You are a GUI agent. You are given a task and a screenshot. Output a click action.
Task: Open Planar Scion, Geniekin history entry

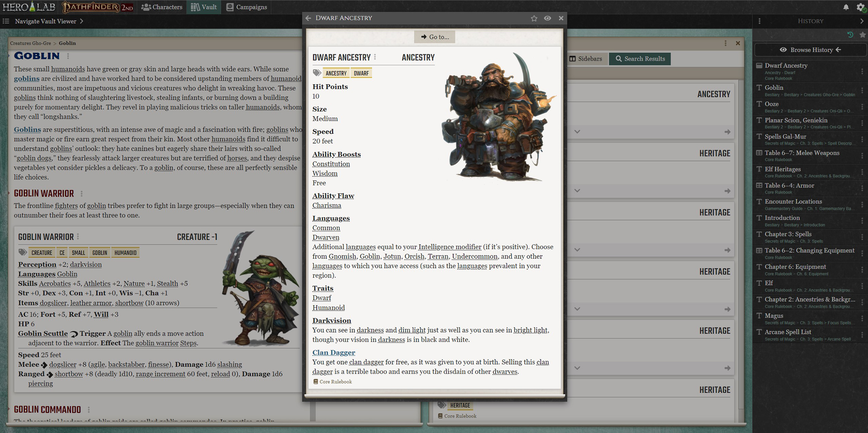coord(796,120)
